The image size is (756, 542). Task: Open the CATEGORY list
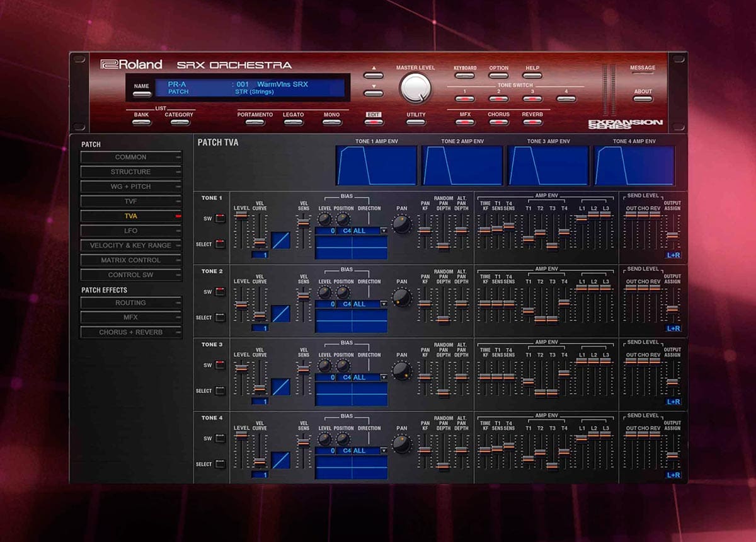[x=180, y=122]
